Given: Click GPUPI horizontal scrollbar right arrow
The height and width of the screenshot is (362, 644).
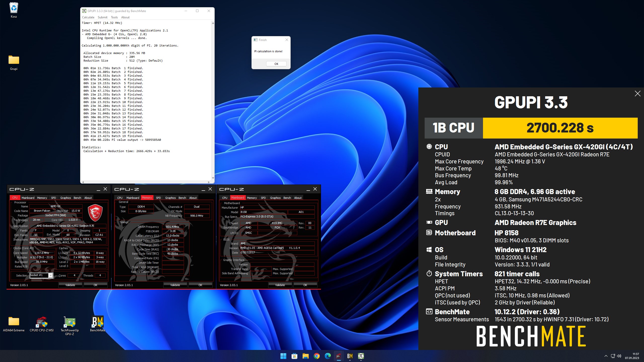Looking at the screenshot, I should 209,182.
